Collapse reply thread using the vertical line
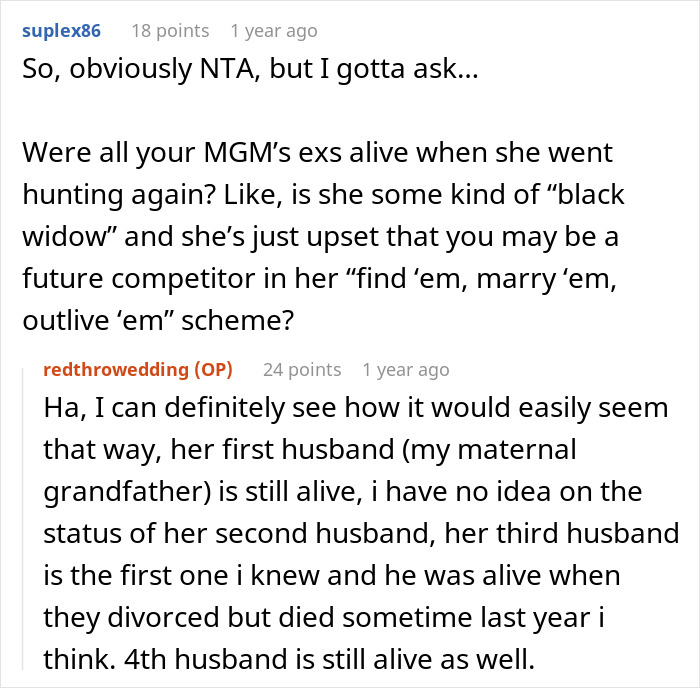 23,519
